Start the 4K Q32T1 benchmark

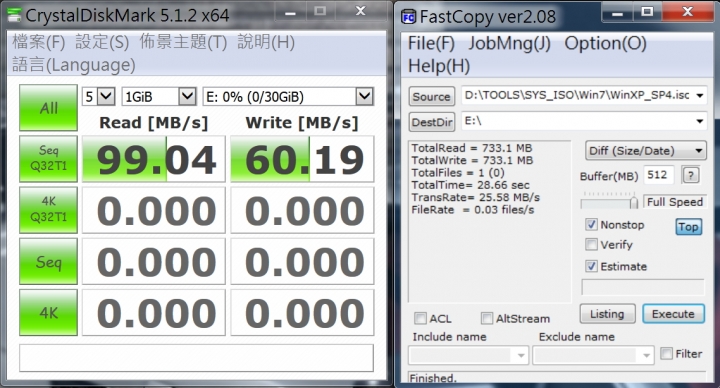tap(48, 209)
